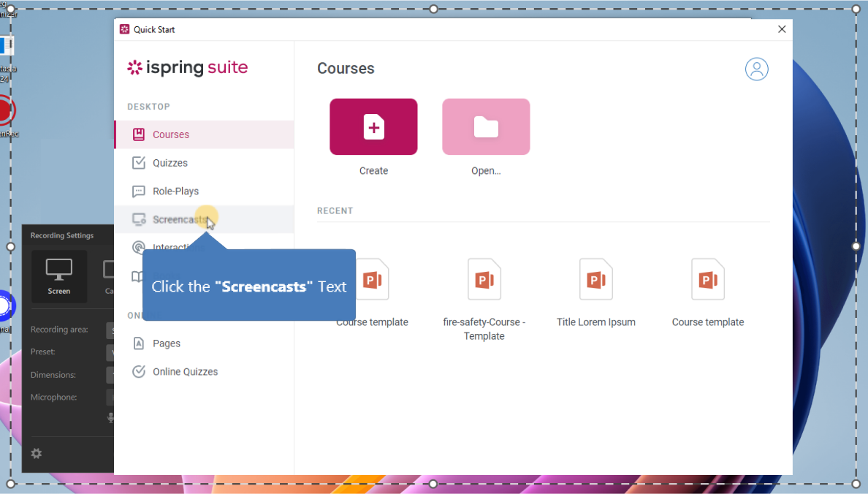Click the Screencasts monitor icon
The height and width of the screenshot is (494, 868).
tap(139, 219)
